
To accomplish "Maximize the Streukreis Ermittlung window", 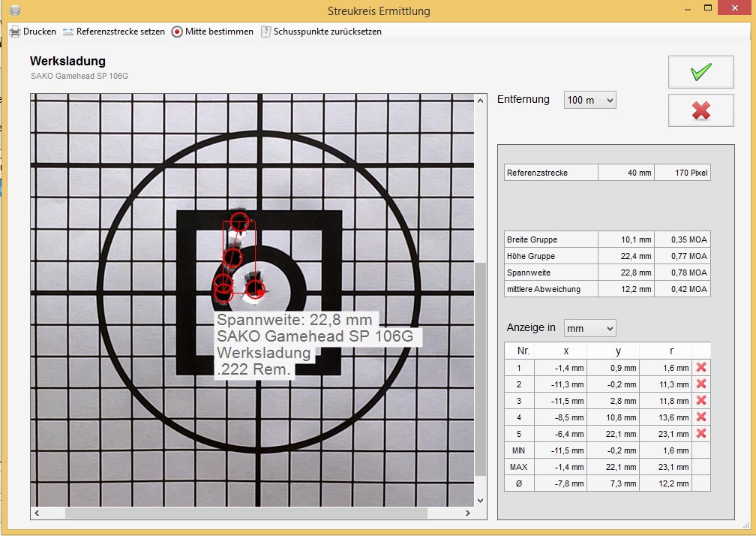I will tap(708, 8).
